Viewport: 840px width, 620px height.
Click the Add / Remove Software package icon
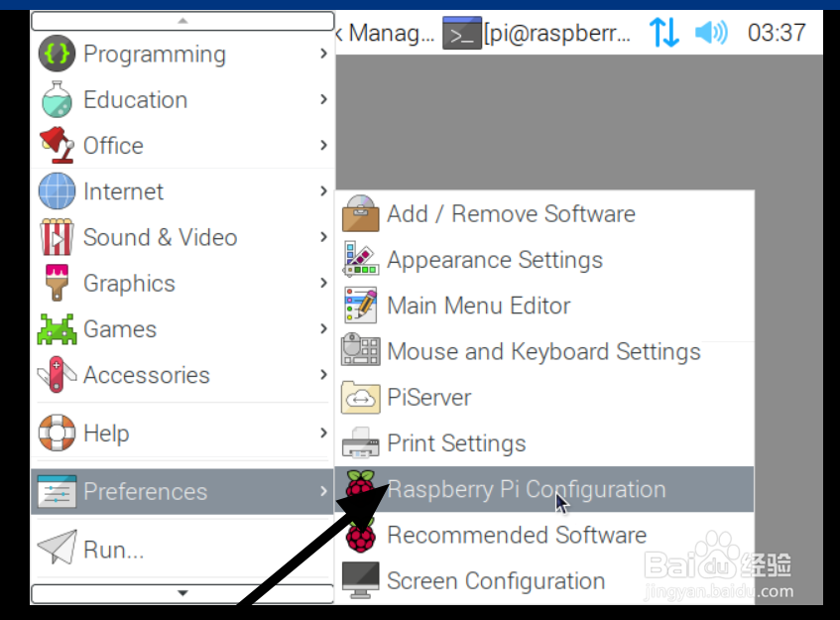pyautogui.click(x=361, y=213)
